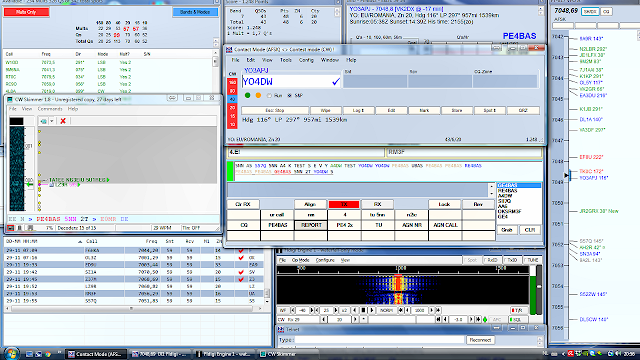Toggle the RxID checkbox in Fldigi Engine
Image resolution: width=640 pixels, height=360 pixels.
(492, 260)
